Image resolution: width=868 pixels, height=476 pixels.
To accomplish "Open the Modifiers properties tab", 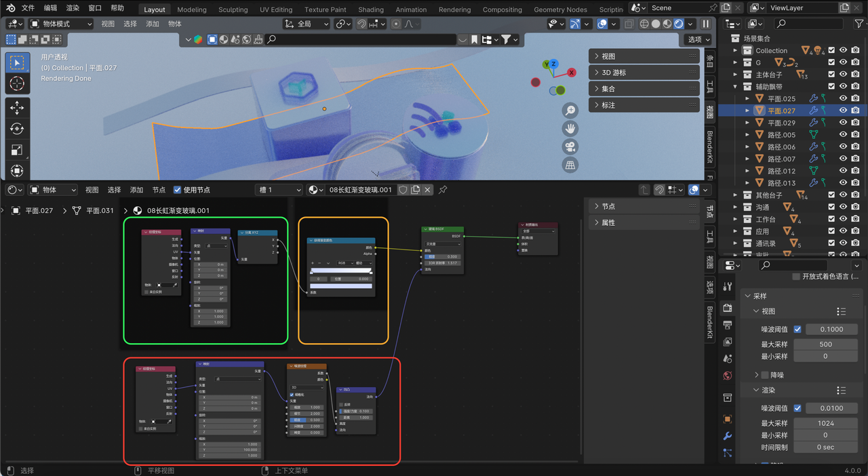I will click(x=727, y=436).
